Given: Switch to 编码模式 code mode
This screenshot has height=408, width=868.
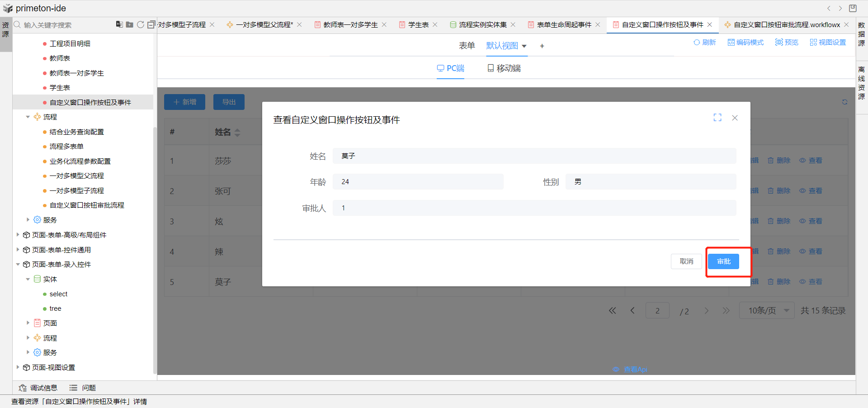Looking at the screenshot, I should click(x=745, y=43).
